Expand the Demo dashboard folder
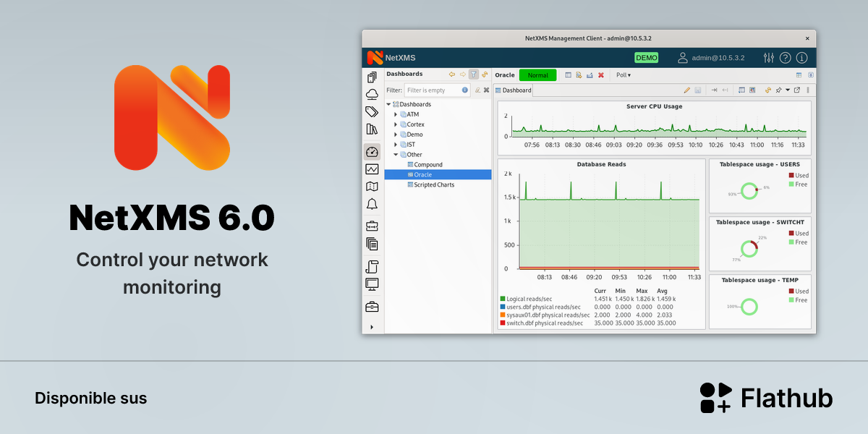The height and width of the screenshot is (434, 868). (396, 135)
